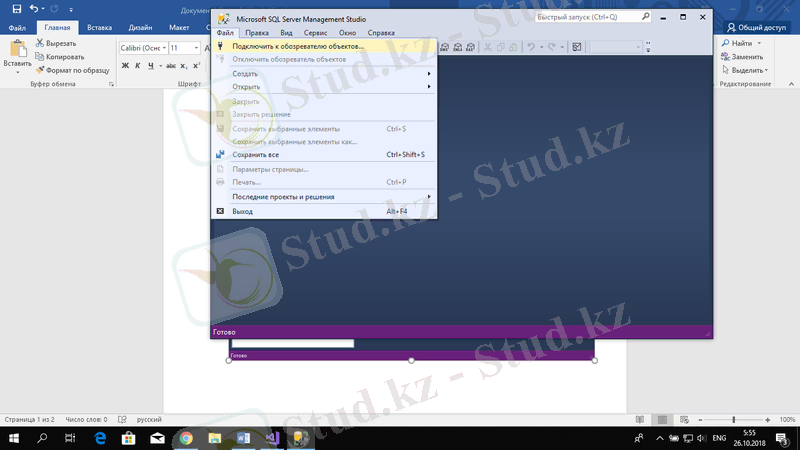Image resolution: width=800 pixels, height=450 pixels.
Task: Open the Task View taskbar icon
Action: [x=70, y=438]
